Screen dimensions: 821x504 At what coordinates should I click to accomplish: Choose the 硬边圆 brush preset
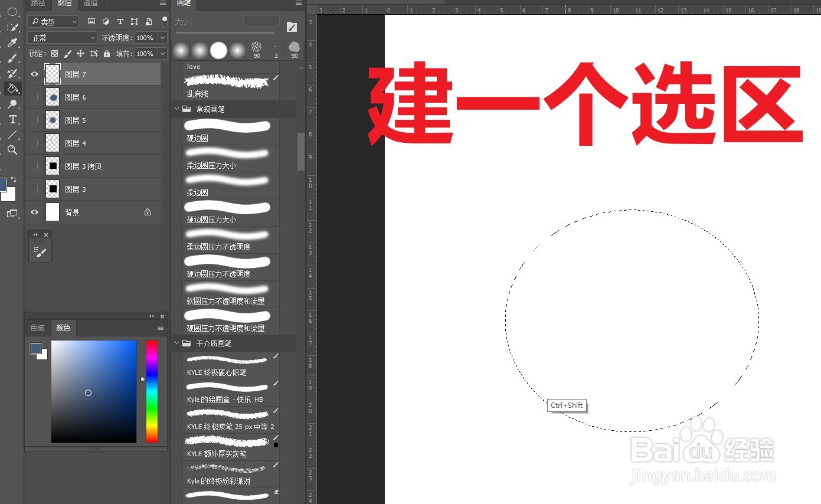click(x=231, y=130)
